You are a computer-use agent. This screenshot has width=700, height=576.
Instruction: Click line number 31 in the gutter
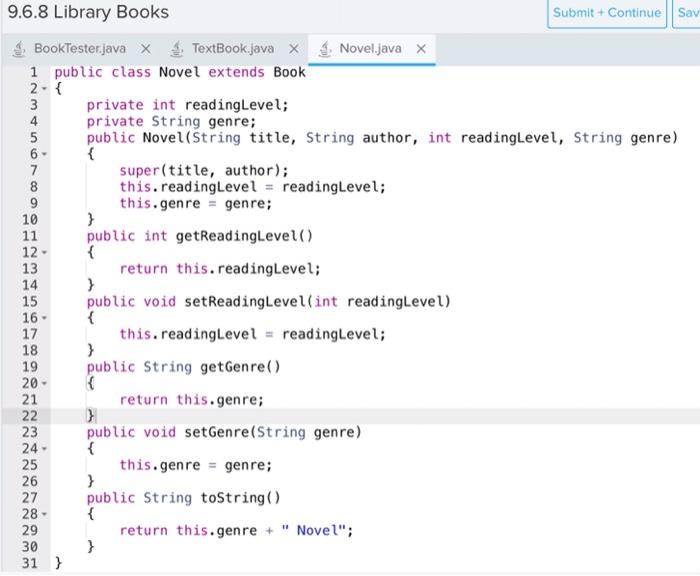coord(29,563)
